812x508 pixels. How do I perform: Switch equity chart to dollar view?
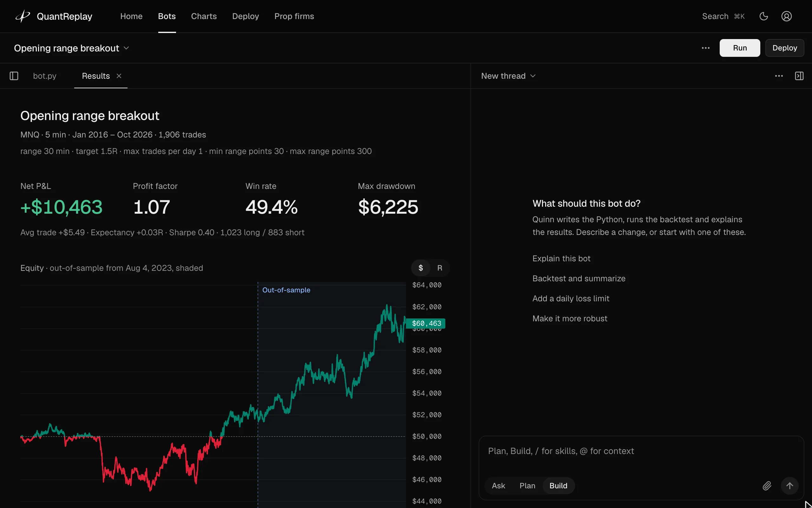point(421,268)
